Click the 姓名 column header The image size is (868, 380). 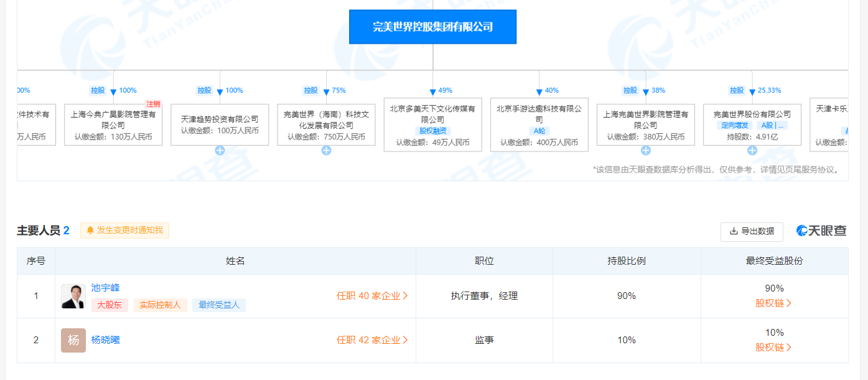coord(235,261)
